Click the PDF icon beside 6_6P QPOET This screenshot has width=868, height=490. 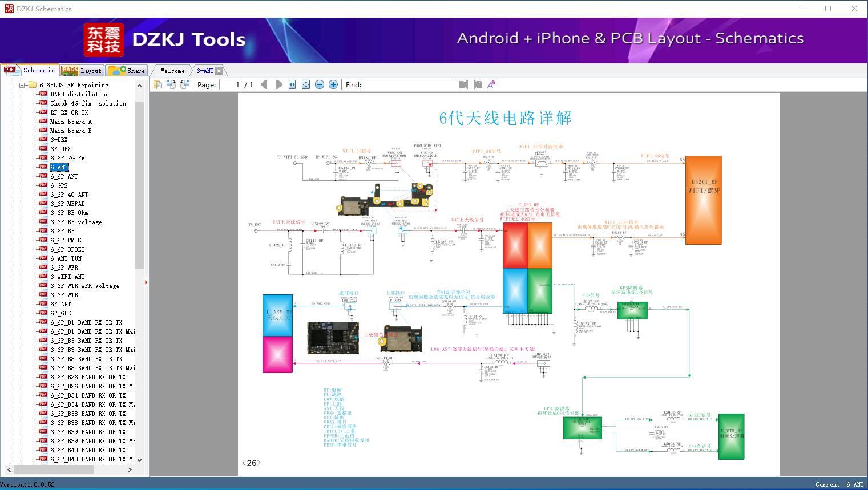43,249
